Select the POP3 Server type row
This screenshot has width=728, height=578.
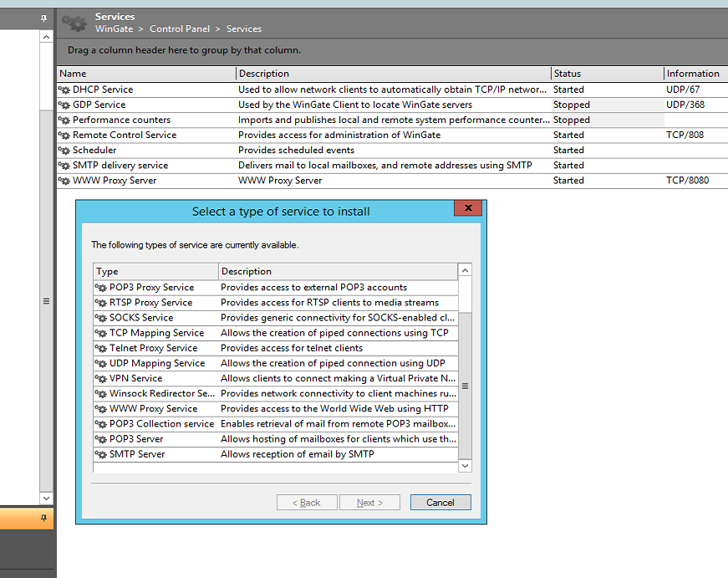(x=275, y=439)
